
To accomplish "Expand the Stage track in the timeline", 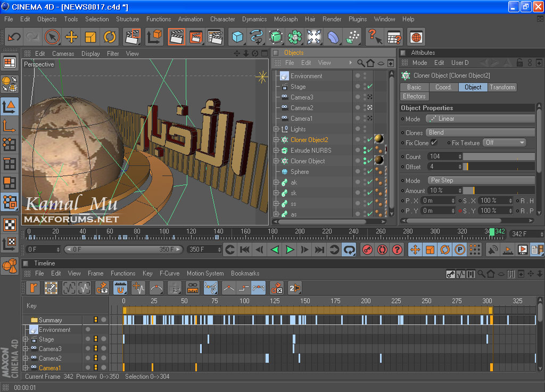I will 26,339.
